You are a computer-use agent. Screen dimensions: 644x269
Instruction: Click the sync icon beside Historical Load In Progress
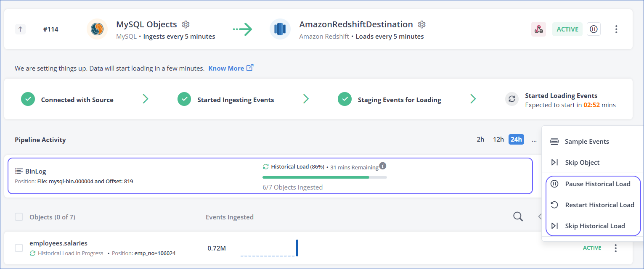pyautogui.click(x=33, y=253)
